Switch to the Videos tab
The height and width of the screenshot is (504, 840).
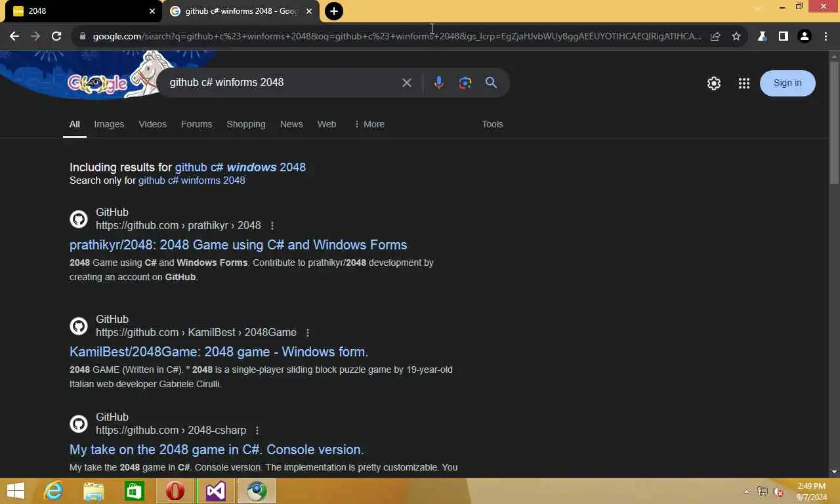click(x=152, y=124)
